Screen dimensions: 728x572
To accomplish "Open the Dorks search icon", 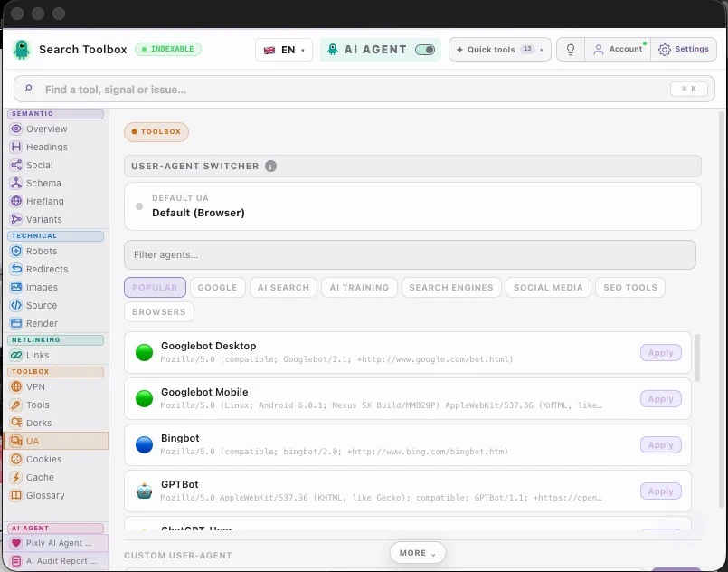I will click(16, 423).
